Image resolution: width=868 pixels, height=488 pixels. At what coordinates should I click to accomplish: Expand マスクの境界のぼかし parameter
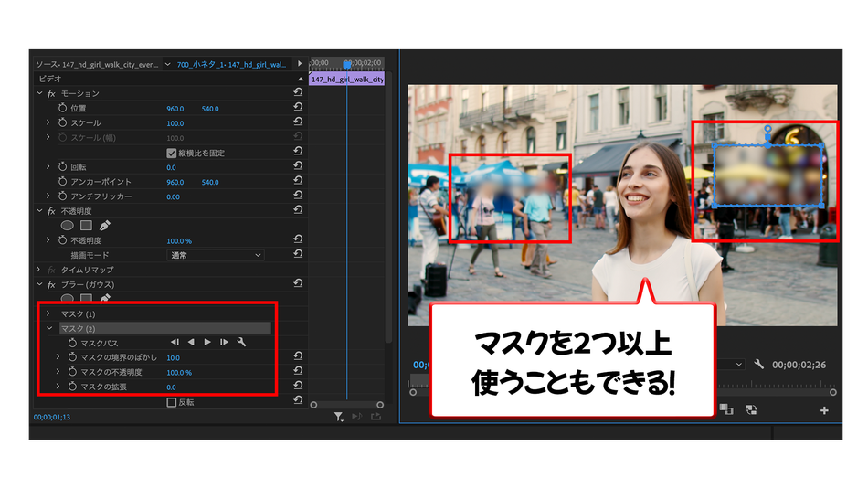(x=58, y=357)
